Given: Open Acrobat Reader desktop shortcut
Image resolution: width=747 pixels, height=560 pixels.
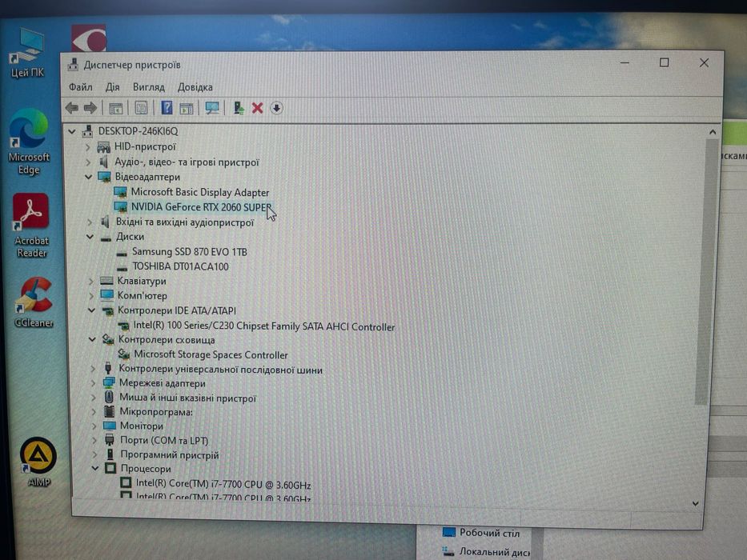Looking at the screenshot, I should click(31, 226).
